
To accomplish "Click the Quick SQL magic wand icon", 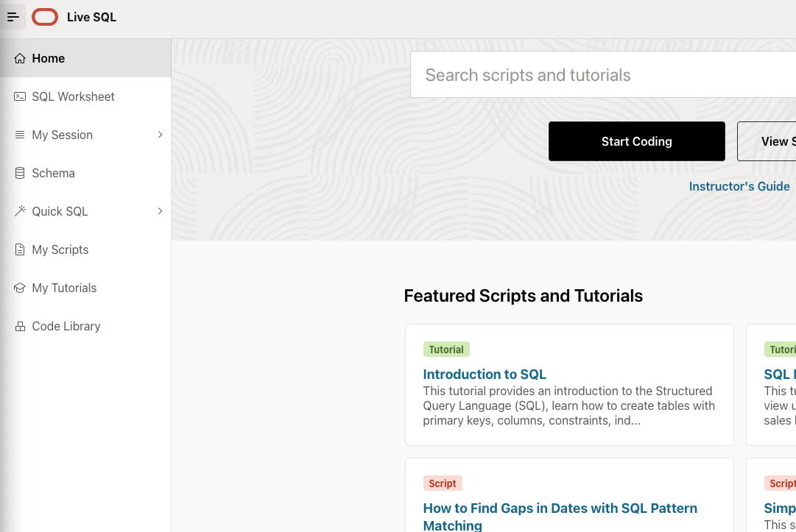I will click(20, 211).
